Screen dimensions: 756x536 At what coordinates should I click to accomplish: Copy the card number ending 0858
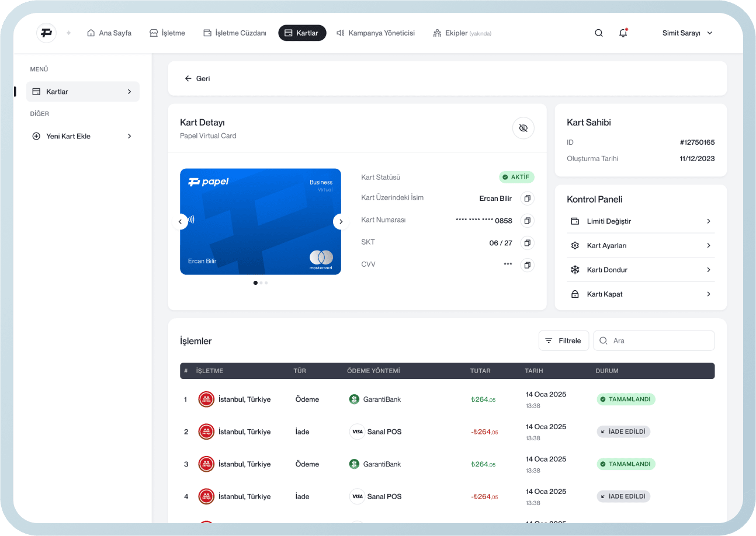527,221
